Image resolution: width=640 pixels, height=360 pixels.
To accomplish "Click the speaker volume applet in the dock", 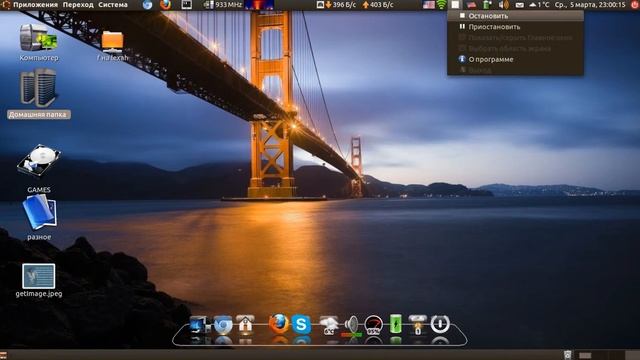I will [351, 325].
